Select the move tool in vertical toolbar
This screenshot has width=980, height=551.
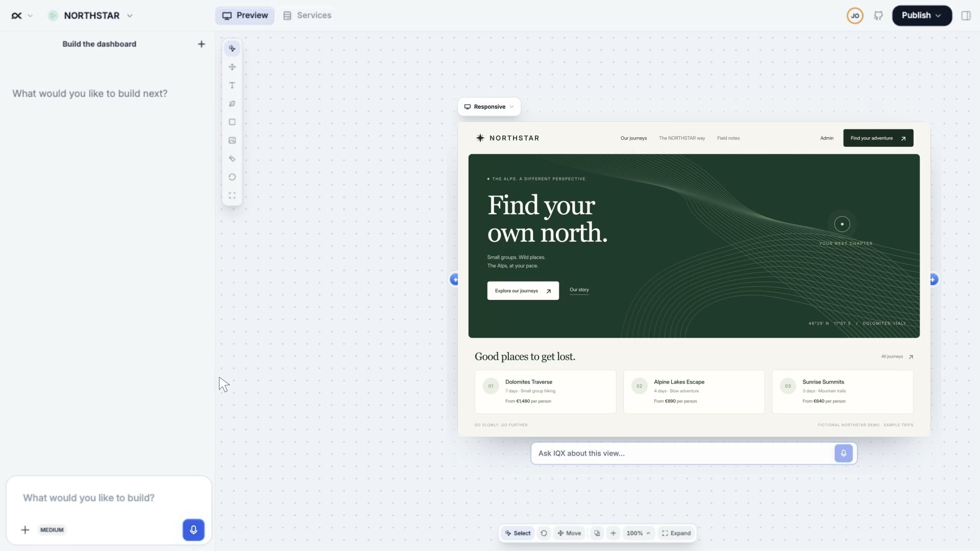point(232,67)
